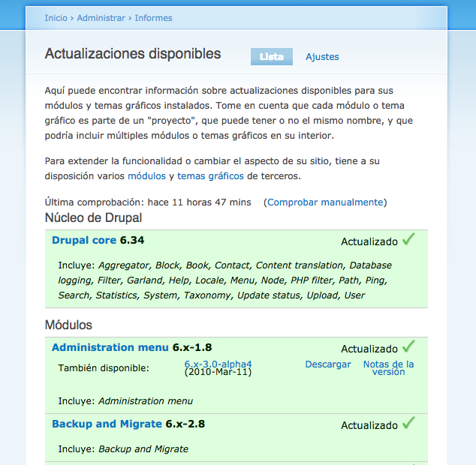The height and width of the screenshot is (465, 476).
Task: Open the Backup and Migrate project link
Action: (x=107, y=424)
